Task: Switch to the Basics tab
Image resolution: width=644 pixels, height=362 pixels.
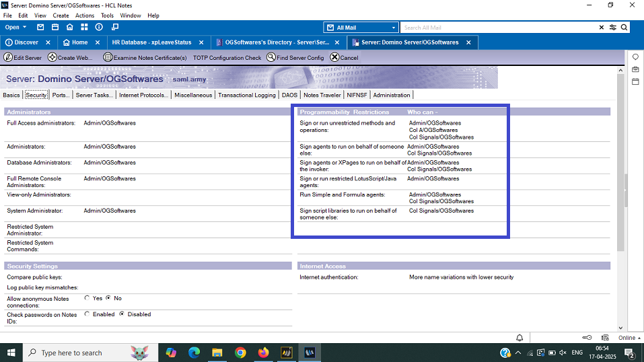Action: click(11, 95)
